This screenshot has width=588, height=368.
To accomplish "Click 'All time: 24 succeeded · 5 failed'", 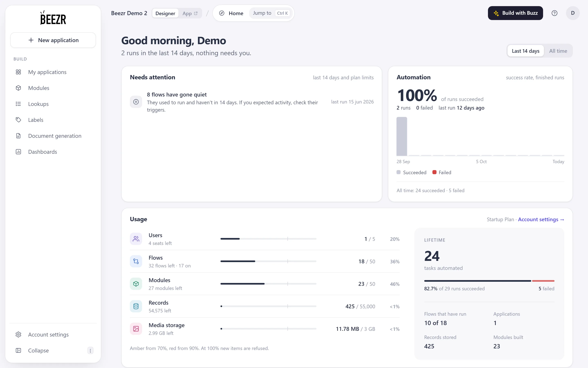I will click(x=430, y=190).
